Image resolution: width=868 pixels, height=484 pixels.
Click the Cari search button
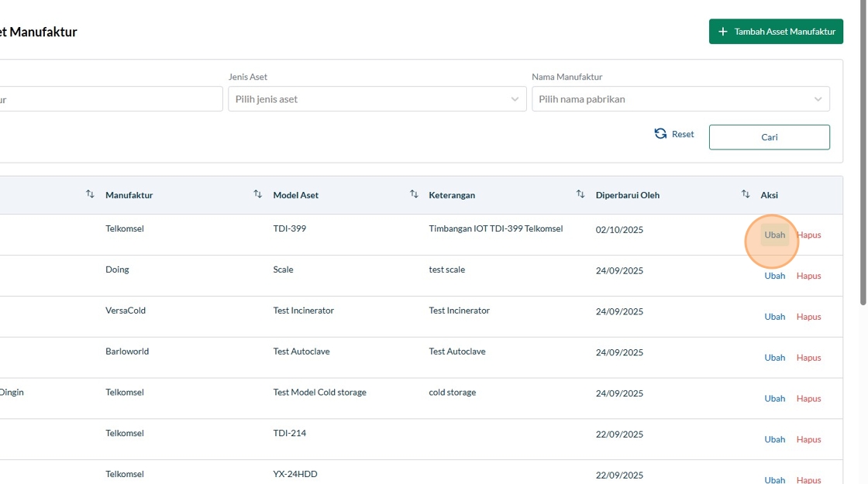tap(769, 137)
